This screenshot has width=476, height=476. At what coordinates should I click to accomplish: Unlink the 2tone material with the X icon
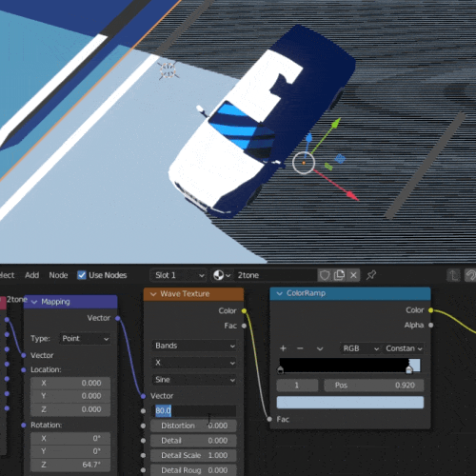coord(353,275)
